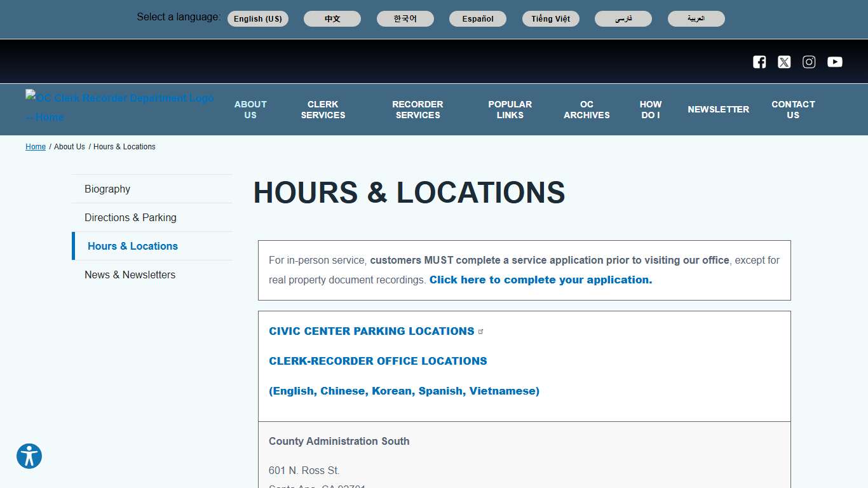Open the accessibility options icon
Screen dimensions: 868x488
pos(29,456)
